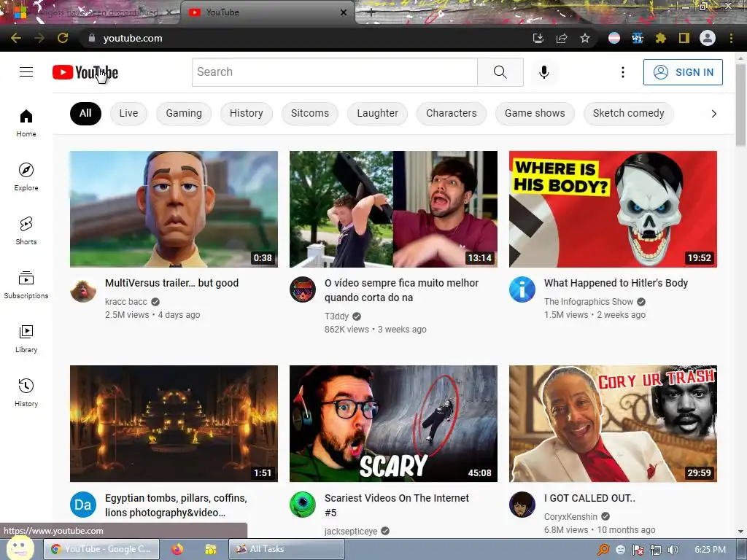The image size is (747, 560).
Task: Visit The Infographics Show channel link
Action: 589,301
